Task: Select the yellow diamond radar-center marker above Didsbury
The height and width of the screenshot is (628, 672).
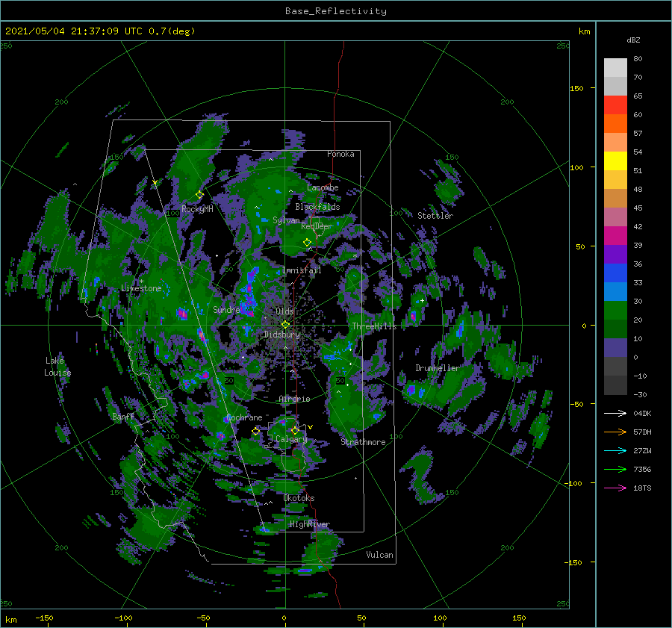Action: click(x=285, y=325)
